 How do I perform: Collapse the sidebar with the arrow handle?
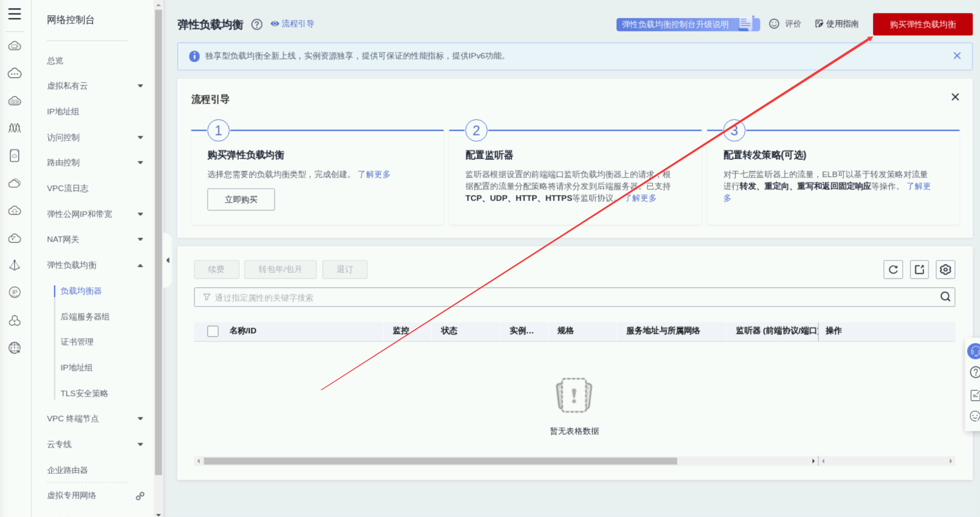click(167, 260)
